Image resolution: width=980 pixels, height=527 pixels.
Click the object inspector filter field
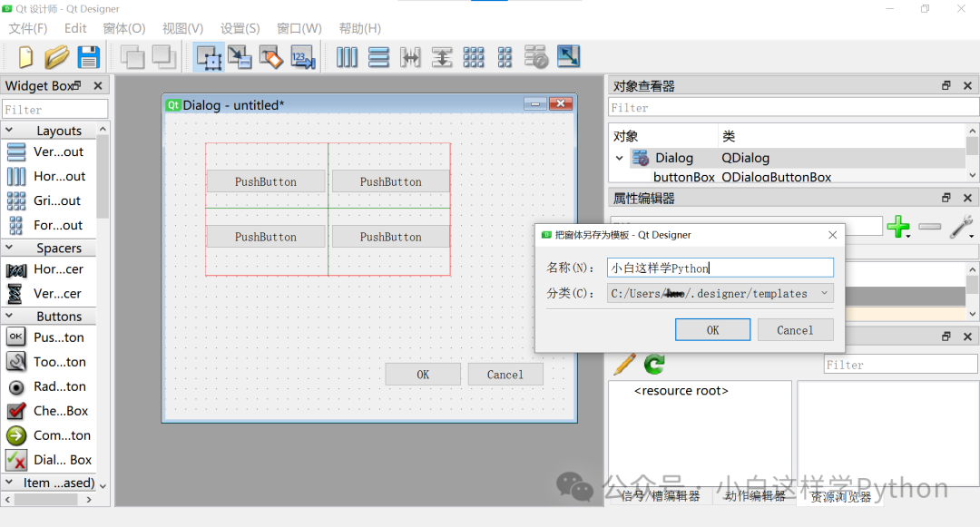point(793,107)
